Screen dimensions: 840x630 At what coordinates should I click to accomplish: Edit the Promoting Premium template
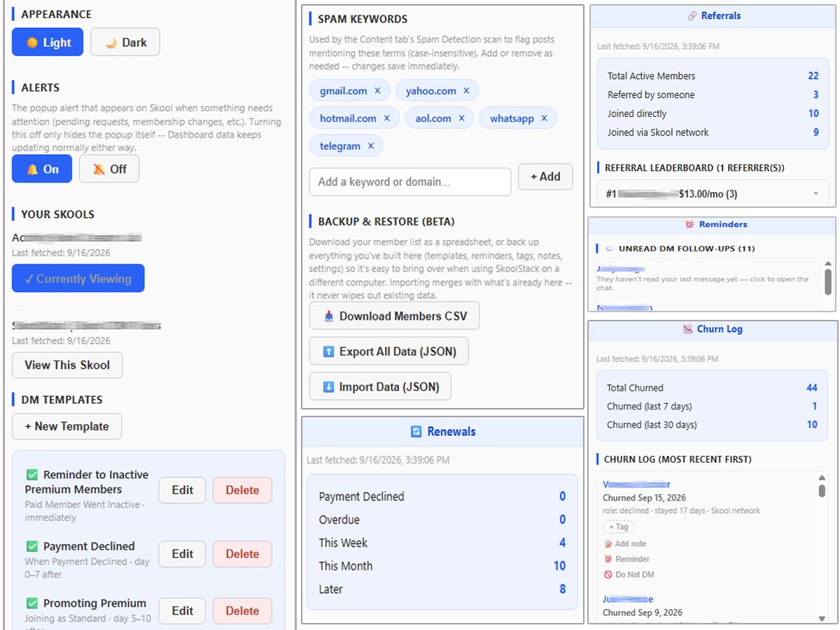click(182, 610)
